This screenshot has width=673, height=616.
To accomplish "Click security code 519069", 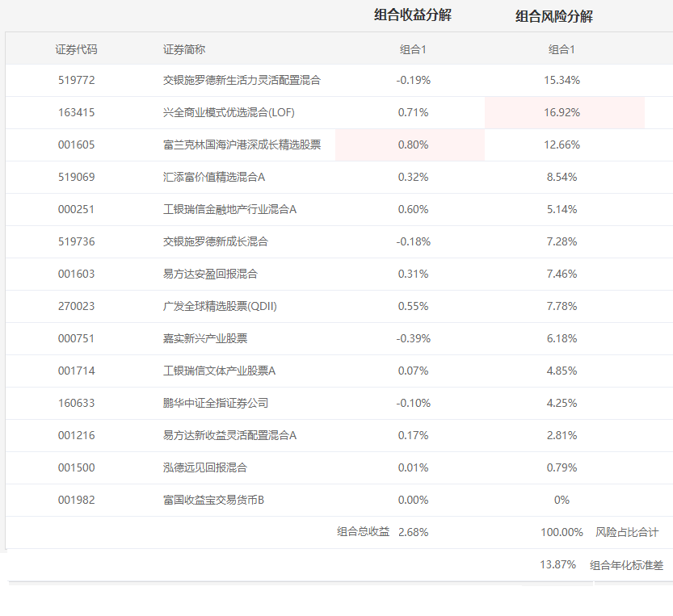I will pyautogui.click(x=77, y=177).
